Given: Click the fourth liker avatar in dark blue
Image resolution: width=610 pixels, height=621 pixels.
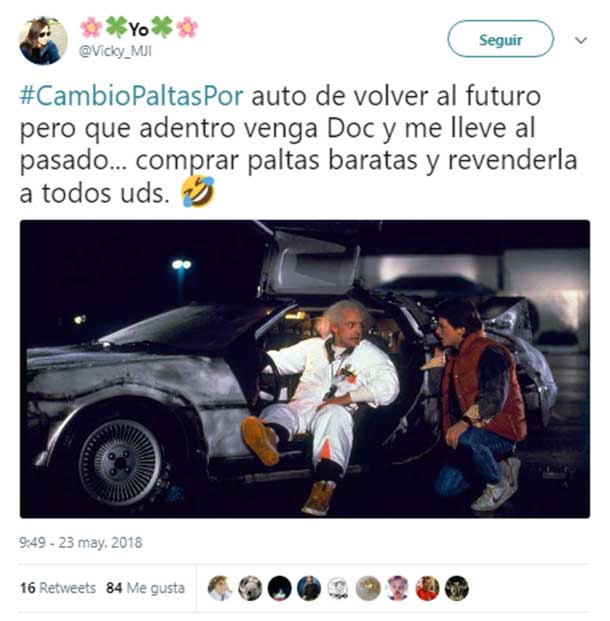Looking at the screenshot, I should (309, 588).
